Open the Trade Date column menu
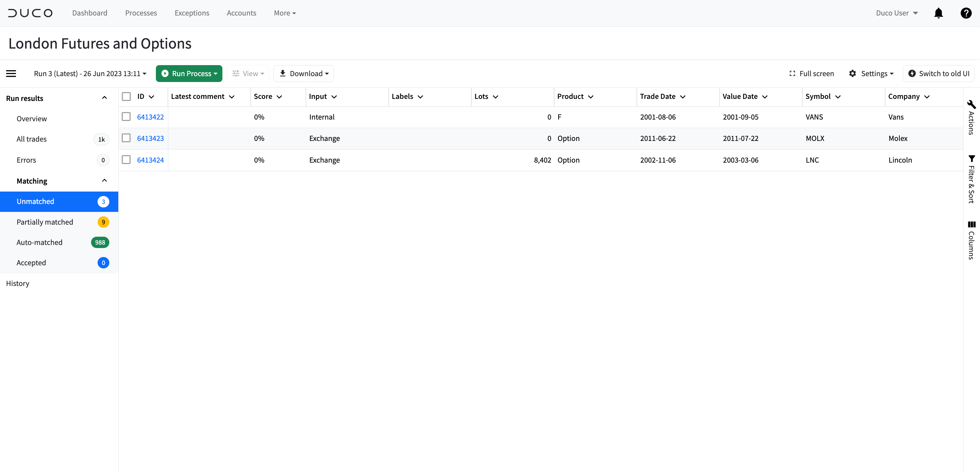The image size is (980, 472). click(x=683, y=96)
